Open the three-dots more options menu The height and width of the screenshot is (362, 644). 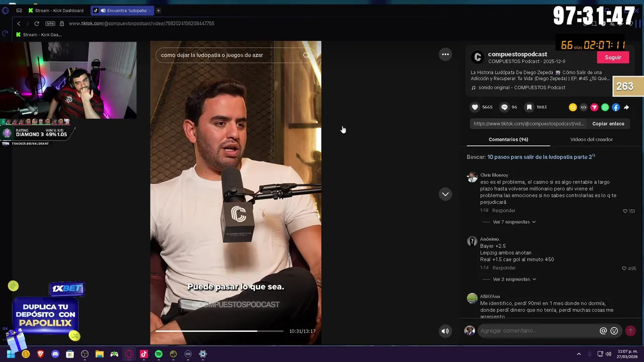[x=445, y=54]
